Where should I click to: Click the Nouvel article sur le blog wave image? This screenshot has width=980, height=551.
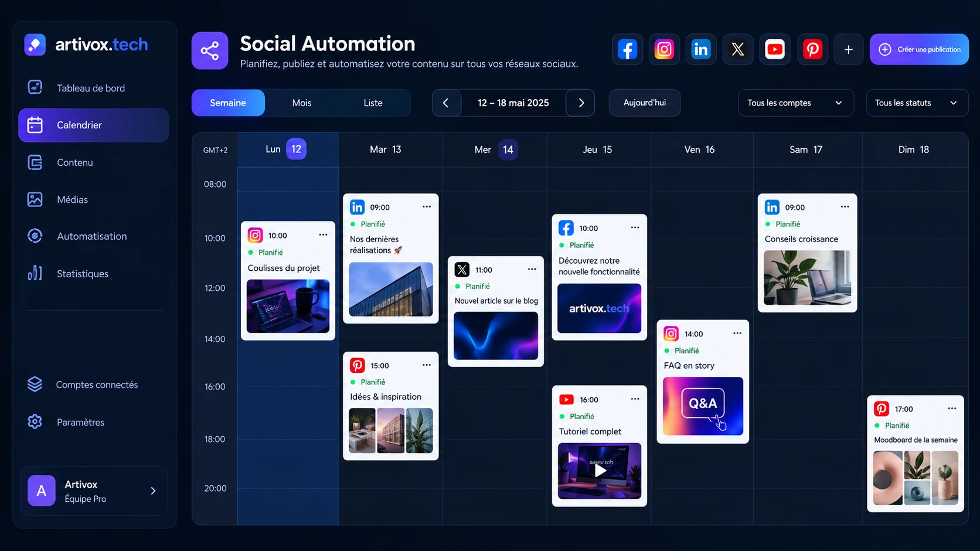click(496, 335)
